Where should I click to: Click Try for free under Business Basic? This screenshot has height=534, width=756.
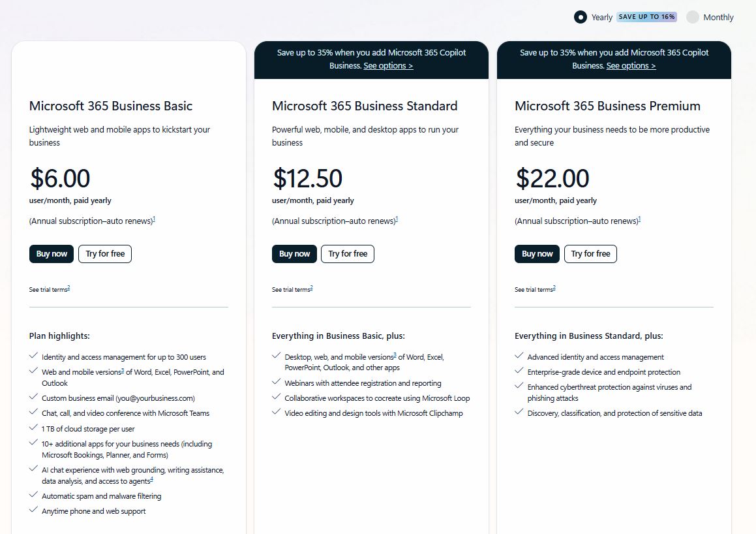[x=104, y=254]
